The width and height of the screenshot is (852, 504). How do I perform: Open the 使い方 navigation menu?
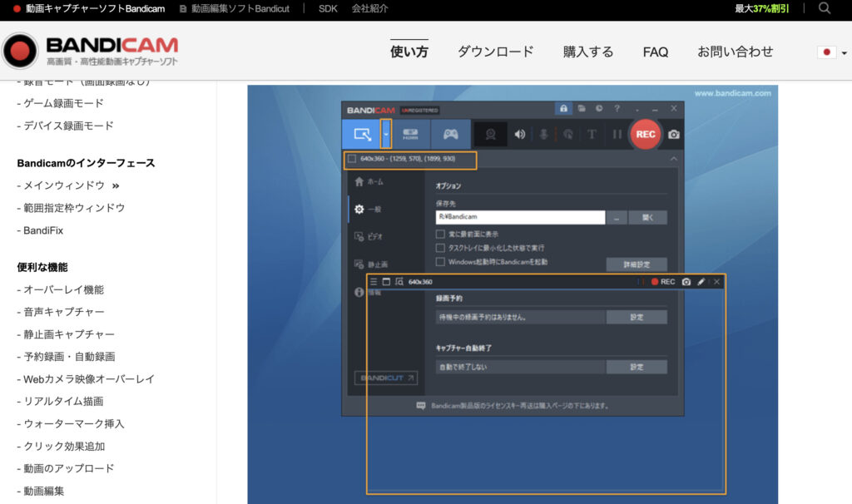tap(409, 52)
